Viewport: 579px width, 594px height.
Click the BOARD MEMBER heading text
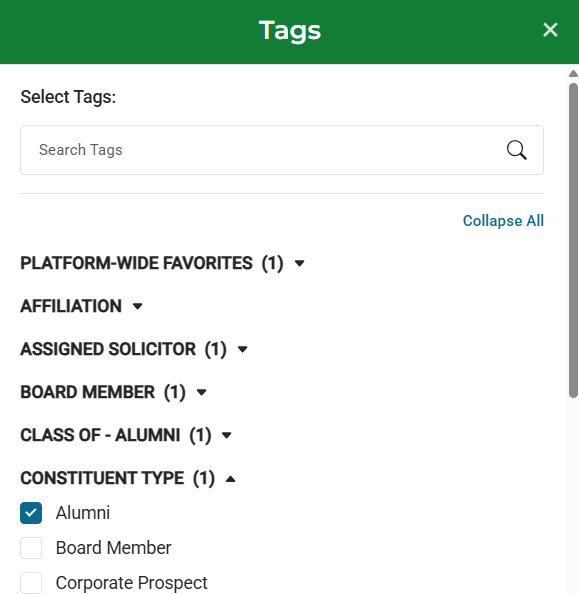click(x=88, y=392)
